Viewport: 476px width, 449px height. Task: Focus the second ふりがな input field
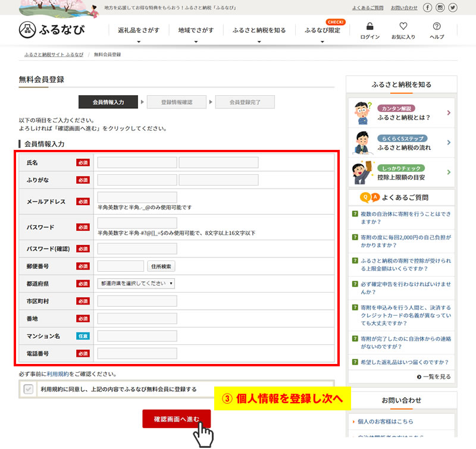tap(218, 180)
